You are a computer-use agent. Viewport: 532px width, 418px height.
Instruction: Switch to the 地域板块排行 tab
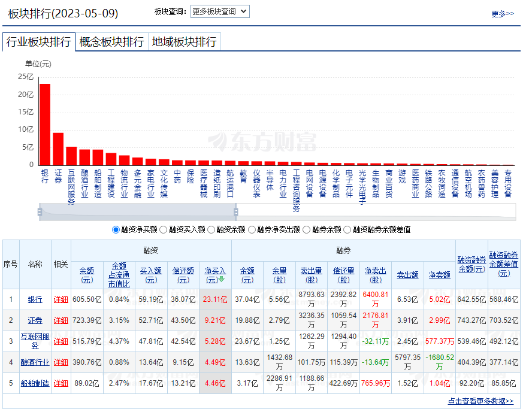[x=184, y=42]
